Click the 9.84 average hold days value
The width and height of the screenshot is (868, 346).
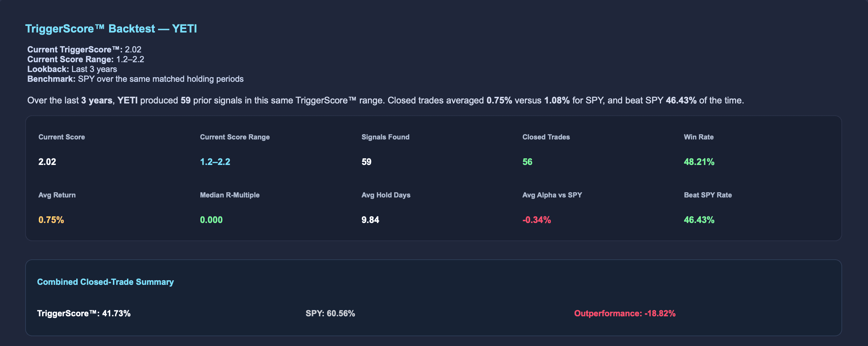click(x=370, y=220)
